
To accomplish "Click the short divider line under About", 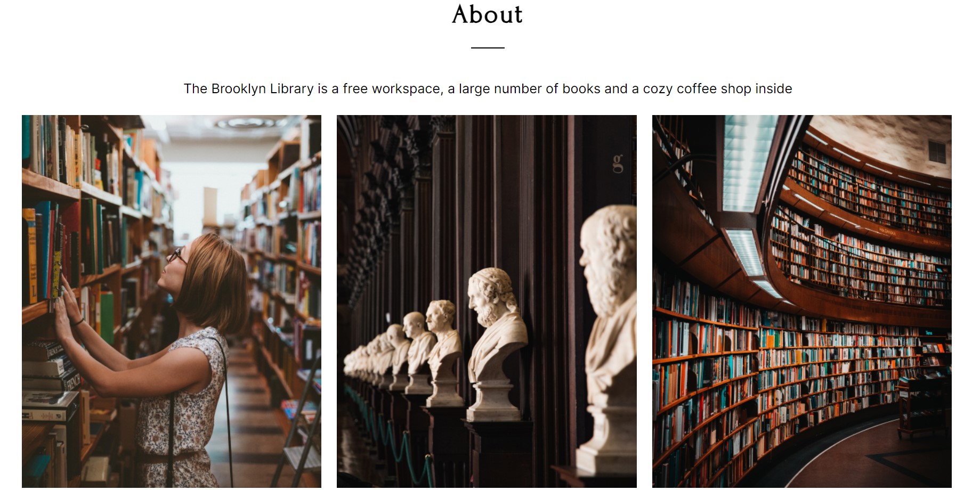I will point(488,48).
